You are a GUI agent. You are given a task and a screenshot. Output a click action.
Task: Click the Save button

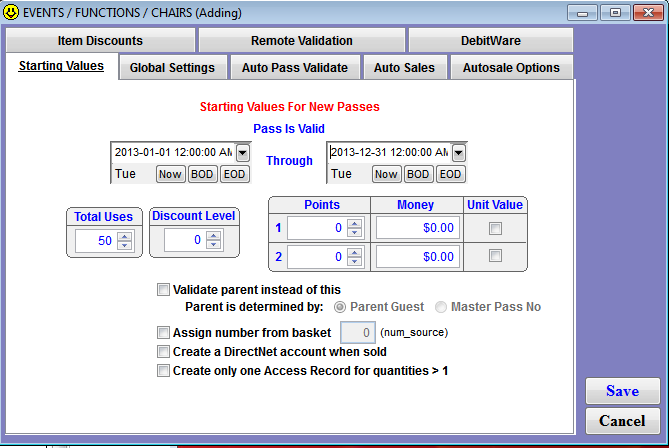click(x=622, y=391)
